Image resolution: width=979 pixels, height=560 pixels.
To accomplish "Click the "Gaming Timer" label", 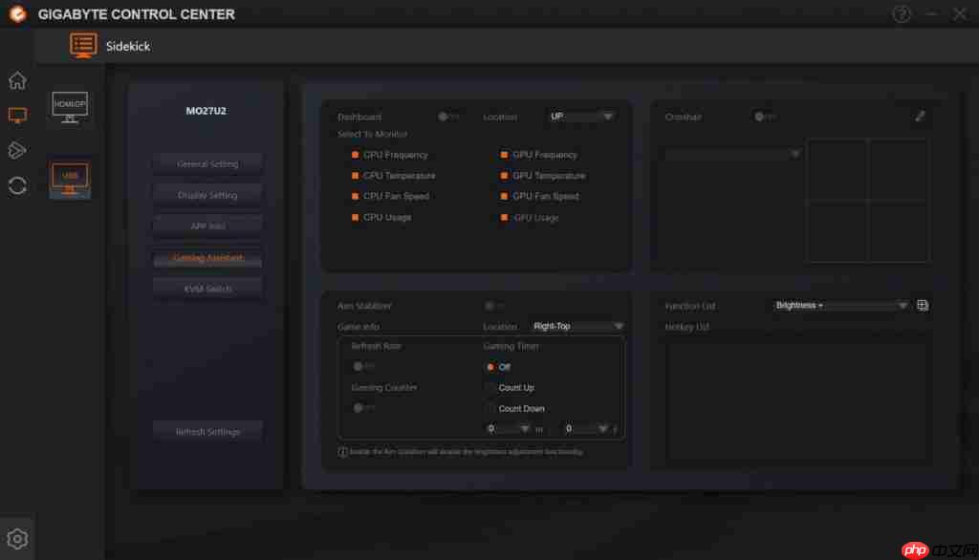I will coord(511,347).
